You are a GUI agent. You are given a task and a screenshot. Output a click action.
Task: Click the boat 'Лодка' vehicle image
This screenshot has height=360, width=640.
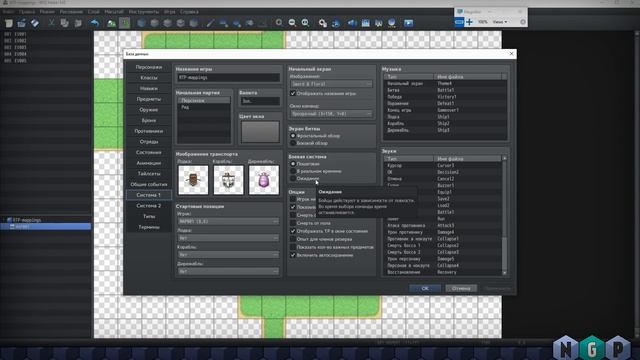(193, 180)
